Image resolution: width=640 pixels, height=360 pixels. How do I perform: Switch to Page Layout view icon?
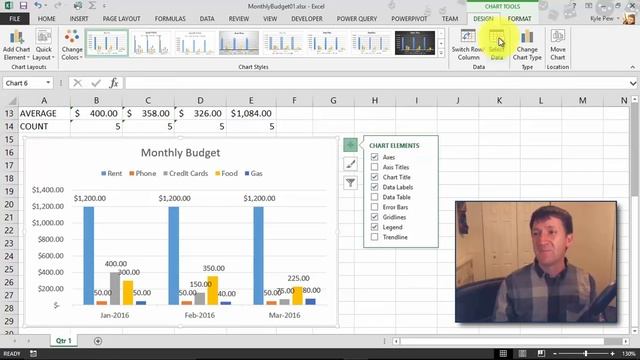pyautogui.click(x=522, y=353)
